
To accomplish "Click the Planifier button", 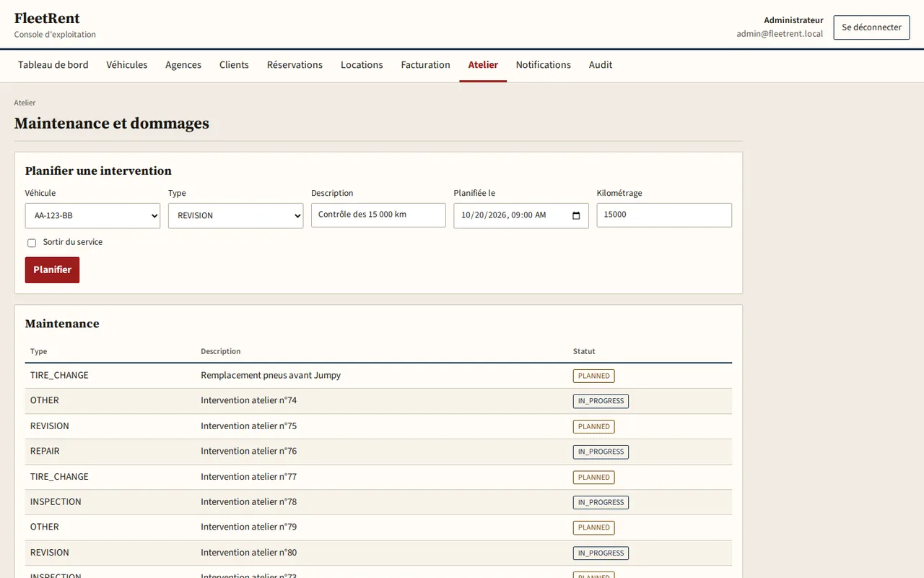I will point(52,269).
